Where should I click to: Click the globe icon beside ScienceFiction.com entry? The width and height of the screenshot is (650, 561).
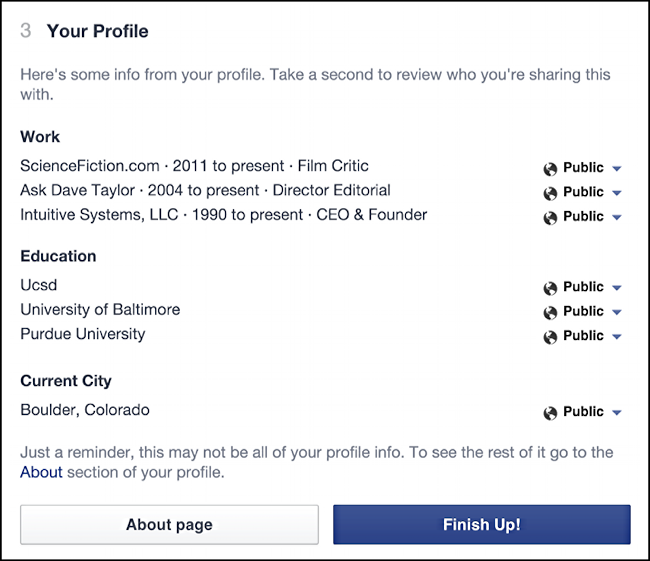coord(550,169)
